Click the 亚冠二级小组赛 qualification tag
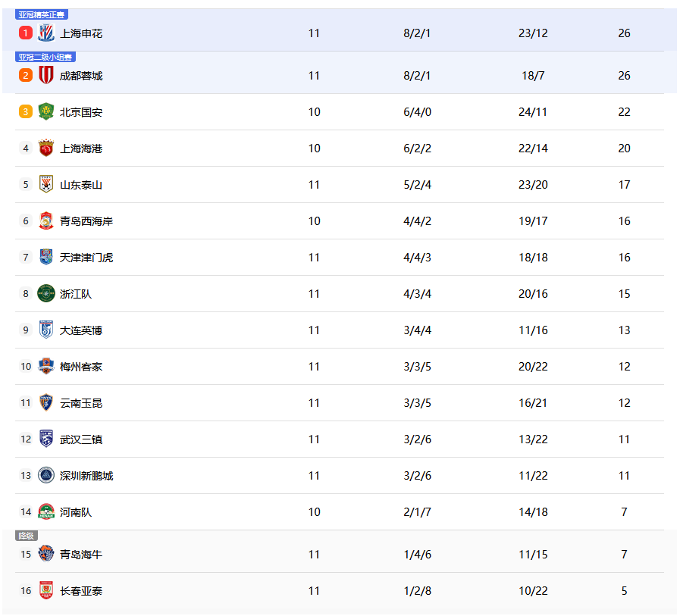 click(x=45, y=57)
